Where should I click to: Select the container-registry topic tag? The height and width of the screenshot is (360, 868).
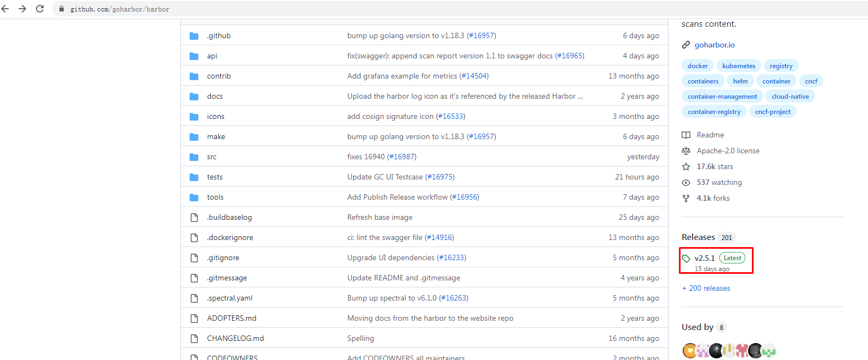click(x=714, y=112)
